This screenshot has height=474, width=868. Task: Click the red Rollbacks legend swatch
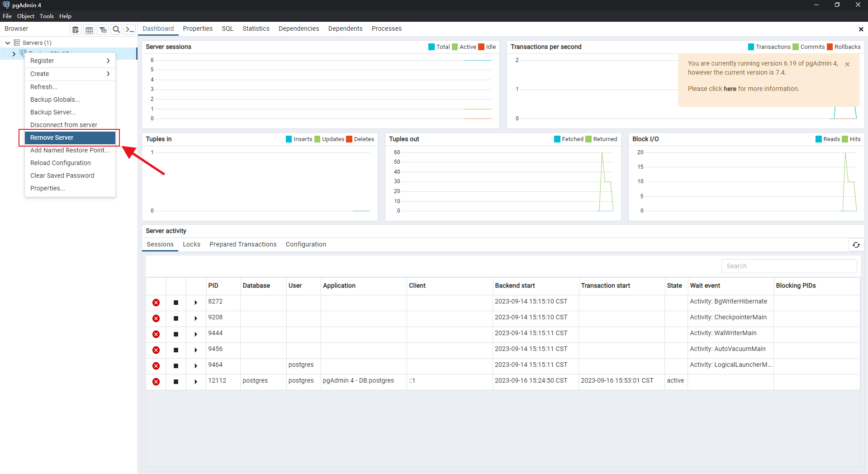click(x=830, y=47)
